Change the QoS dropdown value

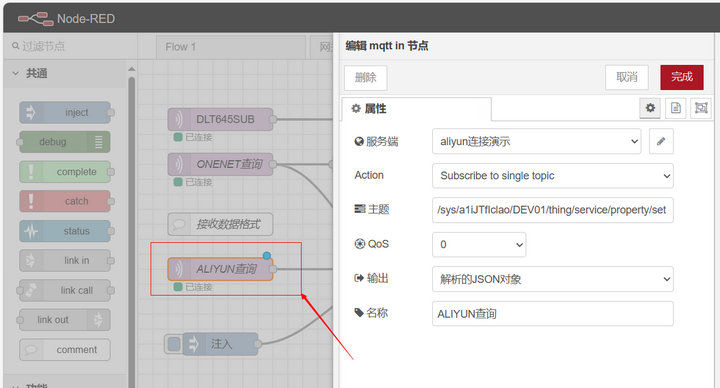point(479,245)
